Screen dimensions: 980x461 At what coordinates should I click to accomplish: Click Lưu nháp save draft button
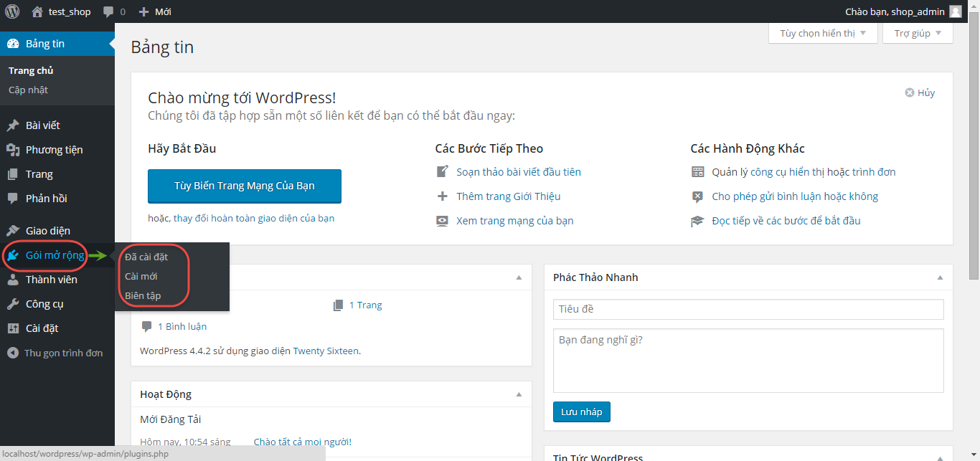coord(582,412)
